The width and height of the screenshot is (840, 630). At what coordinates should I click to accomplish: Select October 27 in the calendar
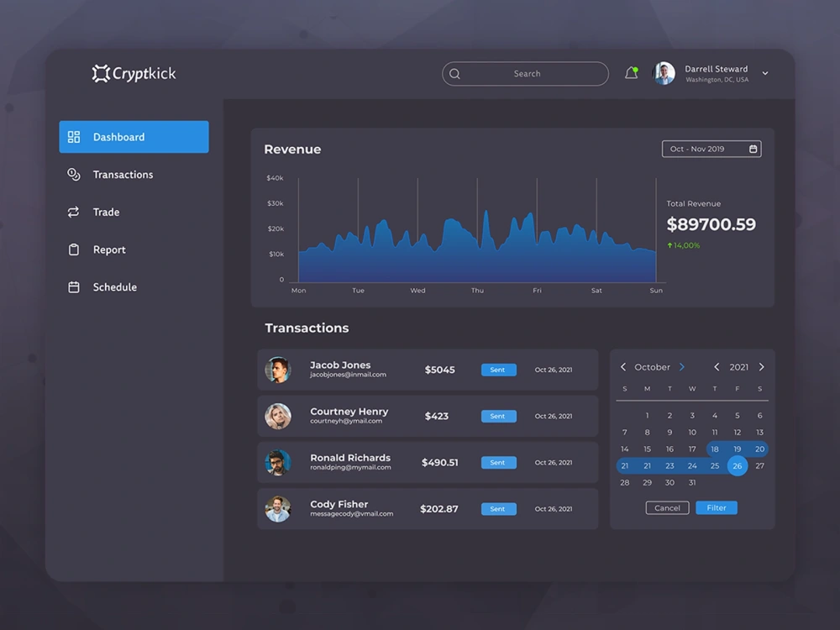point(759,466)
